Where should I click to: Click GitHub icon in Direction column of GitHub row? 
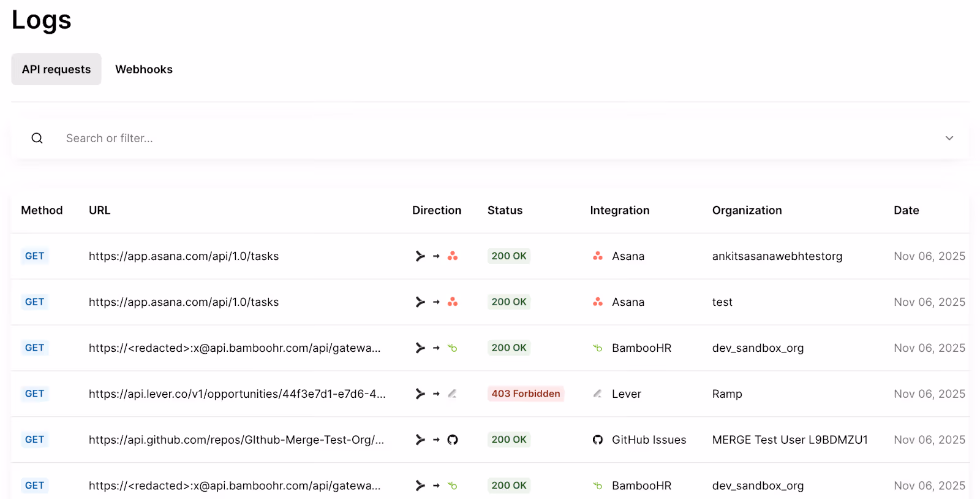pos(453,440)
